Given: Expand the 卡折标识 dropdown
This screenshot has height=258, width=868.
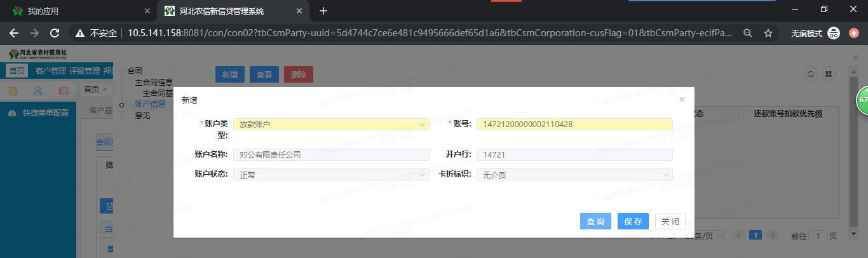Looking at the screenshot, I should point(576,175).
